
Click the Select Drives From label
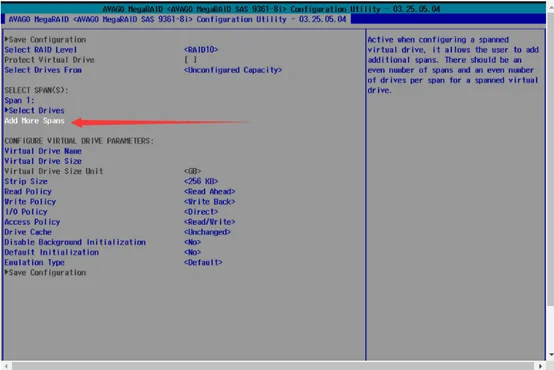(x=43, y=70)
